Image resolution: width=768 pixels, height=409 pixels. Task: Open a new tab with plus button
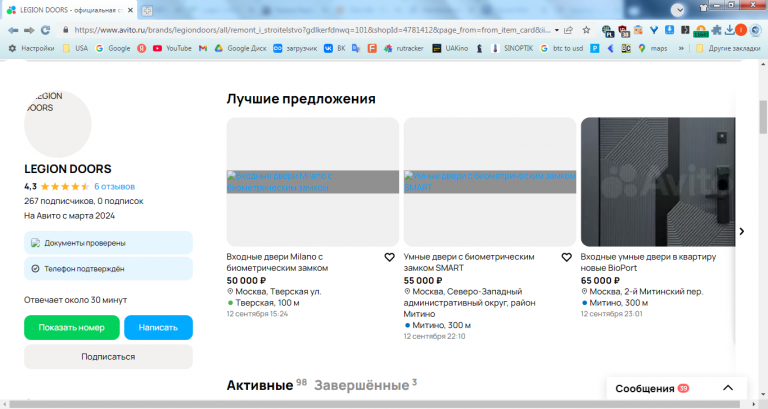(147, 10)
